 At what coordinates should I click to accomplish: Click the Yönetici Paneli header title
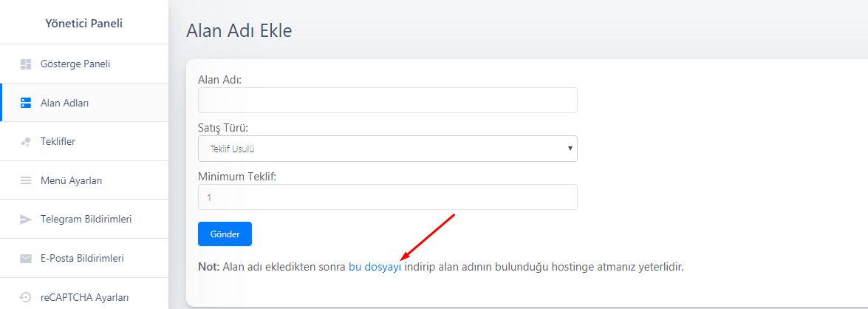(x=84, y=23)
